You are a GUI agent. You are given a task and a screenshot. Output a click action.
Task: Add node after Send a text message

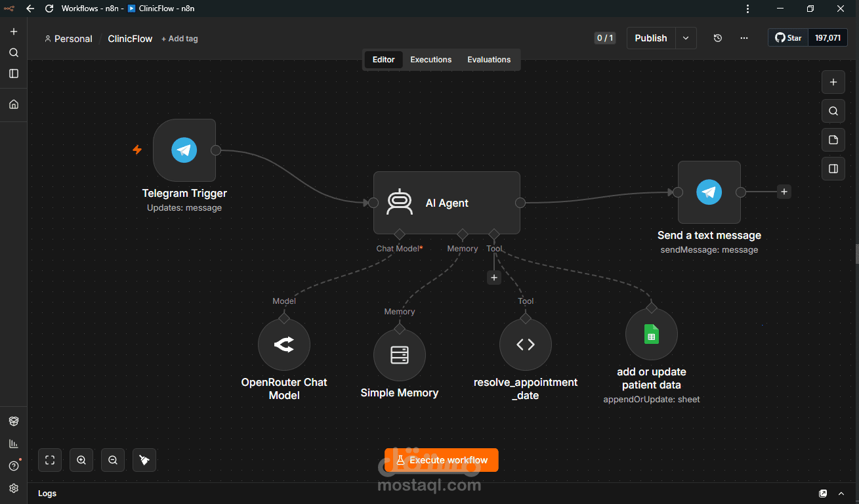[x=784, y=192]
